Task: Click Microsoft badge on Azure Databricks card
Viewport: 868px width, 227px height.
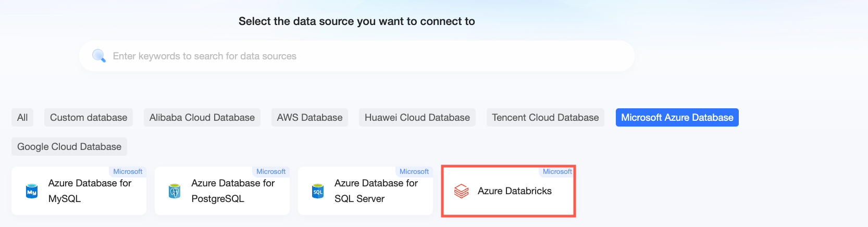Action: (x=557, y=172)
